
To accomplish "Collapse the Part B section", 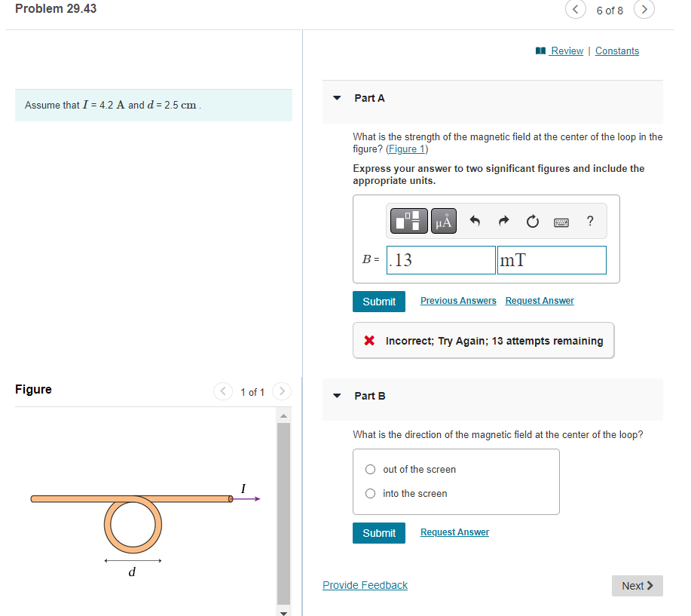I will pyautogui.click(x=336, y=396).
